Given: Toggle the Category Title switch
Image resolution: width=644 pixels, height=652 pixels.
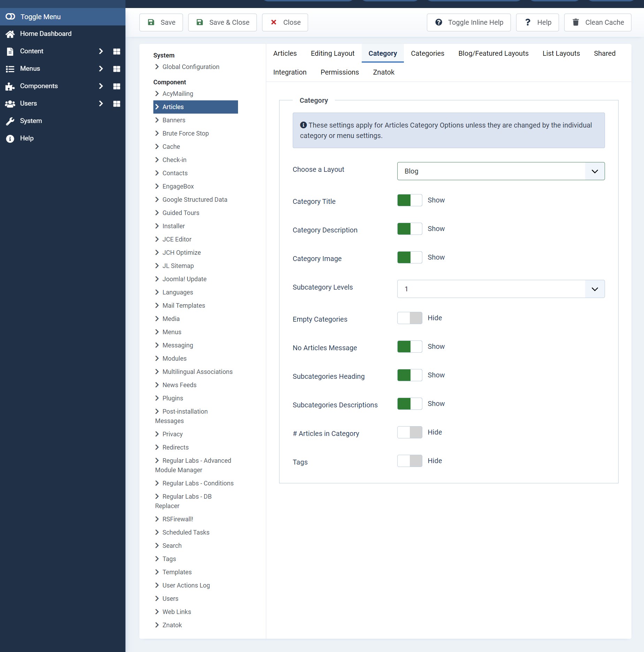Looking at the screenshot, I should pos(409,200).
